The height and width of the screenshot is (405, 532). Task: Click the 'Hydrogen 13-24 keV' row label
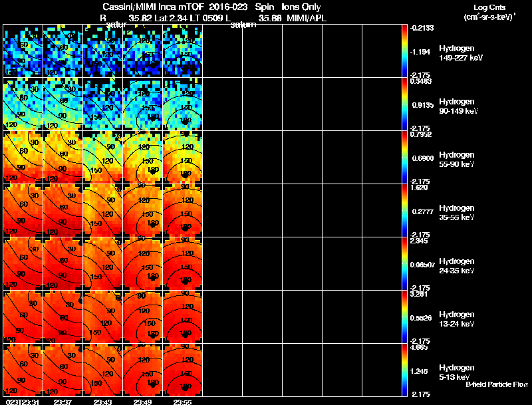pos(457,319)
